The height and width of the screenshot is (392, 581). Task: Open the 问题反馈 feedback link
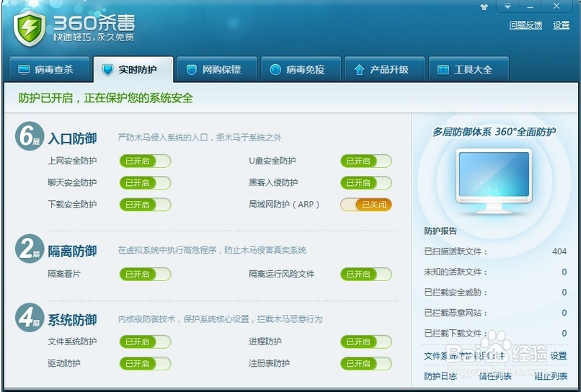[525, 25]
